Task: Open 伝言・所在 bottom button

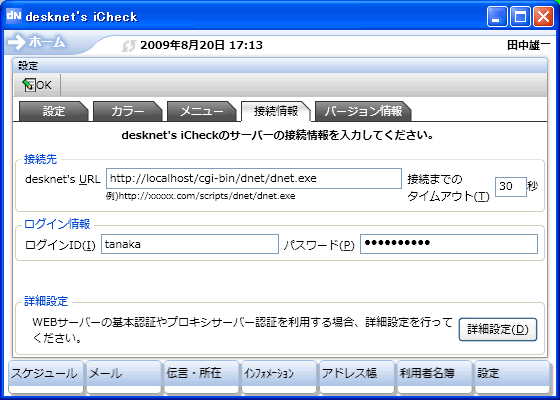Action: [x=201, y=377]
